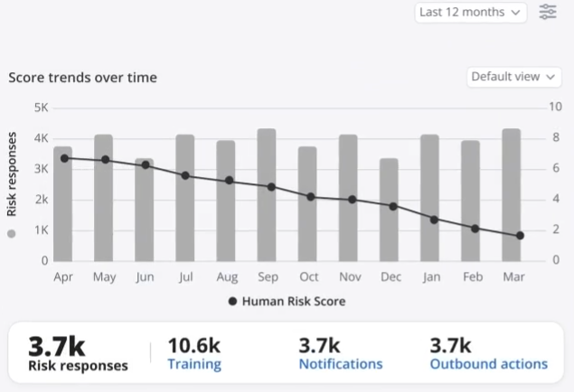
Task: Toggle the Human Risk Score legend item
Action: coord(287,301)
